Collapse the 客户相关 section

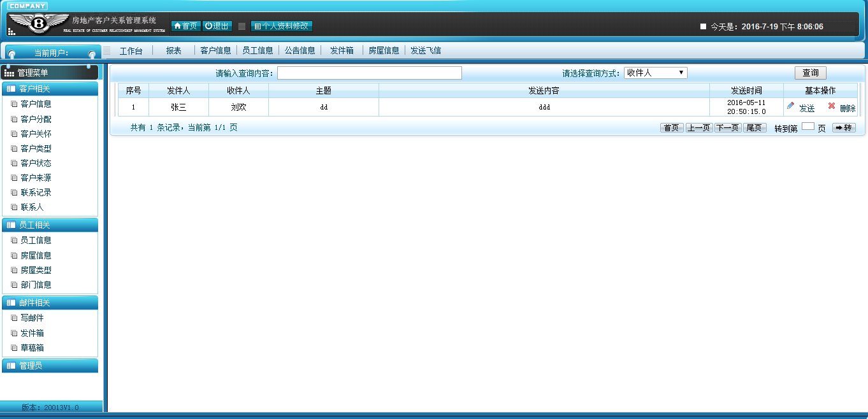pyautogui.click(x=50, y=89)
